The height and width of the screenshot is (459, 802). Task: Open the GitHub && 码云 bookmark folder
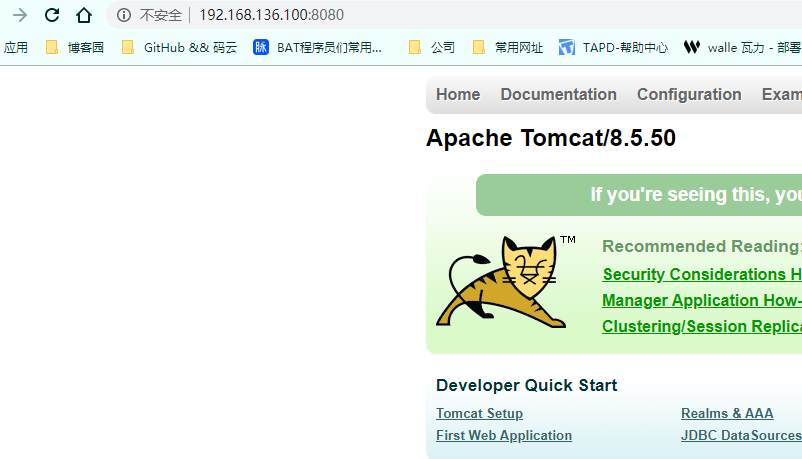click(180, 48)
